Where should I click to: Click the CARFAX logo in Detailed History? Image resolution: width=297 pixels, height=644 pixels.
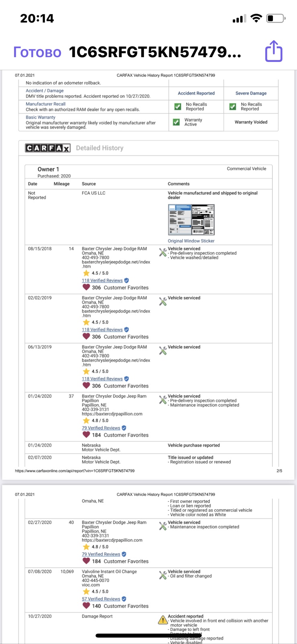click(x=48, y=148)
